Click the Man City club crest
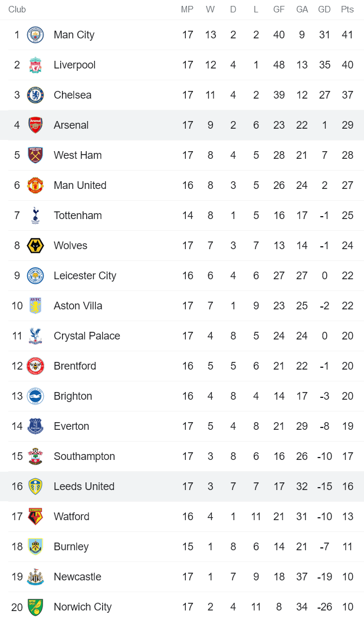The height and width of the screenshot is (627, 364). (x=35, y=35)
